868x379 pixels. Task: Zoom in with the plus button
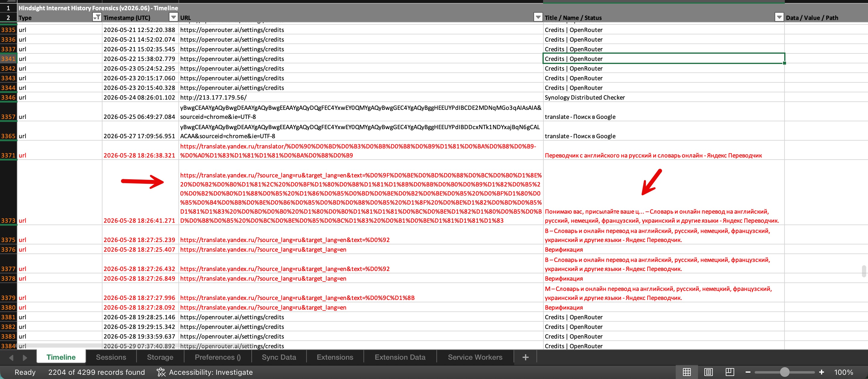822,372
